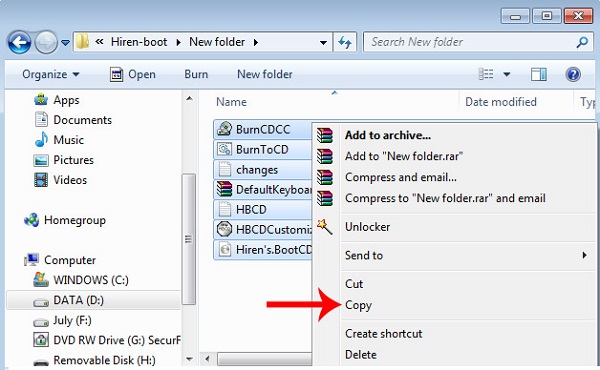Open the view options dropdown arrow

tap(507, 74)
